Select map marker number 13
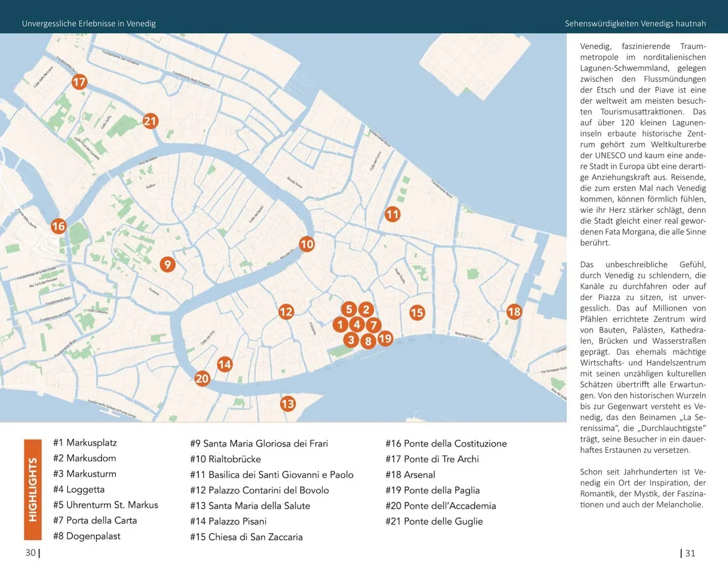This screenshot has width=728, height=582. (x=288, y=404)
